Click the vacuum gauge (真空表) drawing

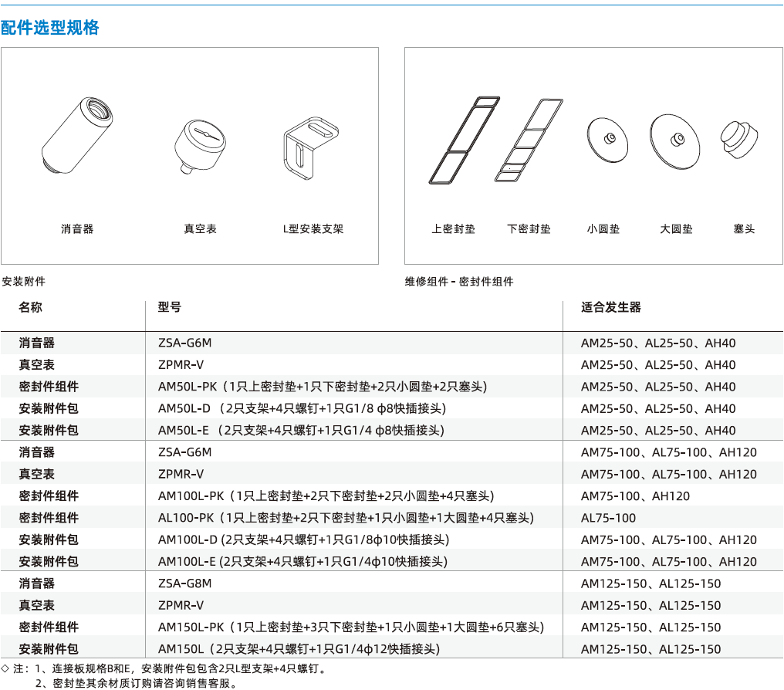pyautogui.click(x=200, y=147)
